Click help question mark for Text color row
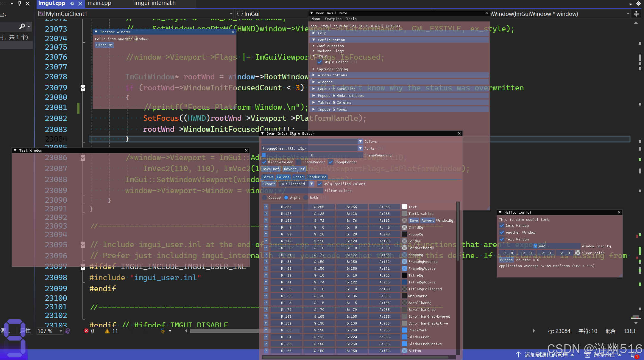The image size is (644, 360). pyautogui.click(x=266, y=207)
